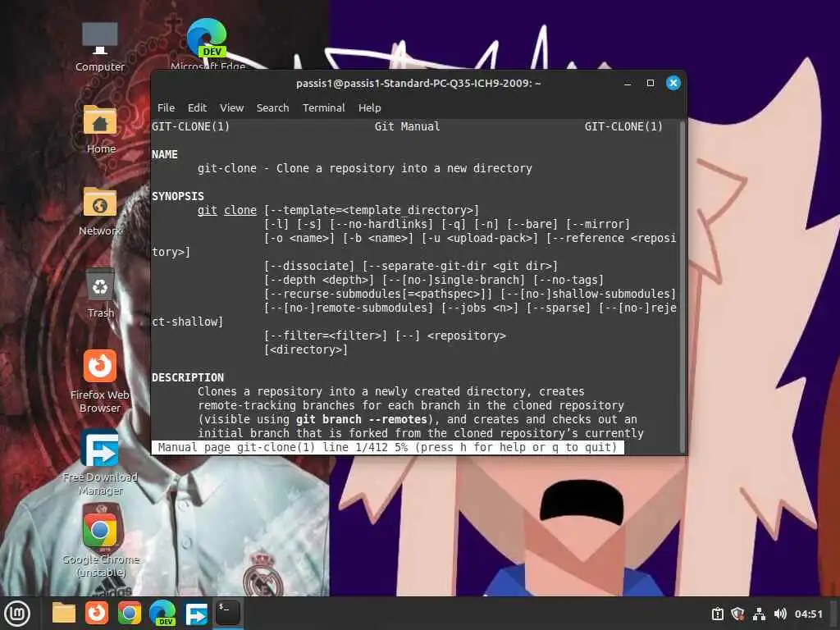Click the '[--mirror]' option text
Image resolution: width=840 pixels, height=630 pixels.
point(598,224)
